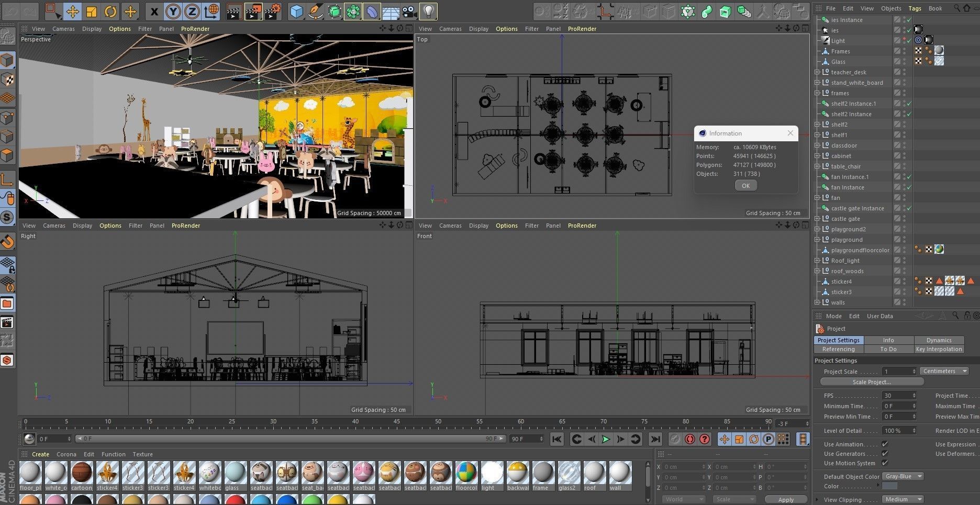Screen dimensions: 980x505
Task: Toggle the Use Motion System checkbox
Action: (885, 463)
